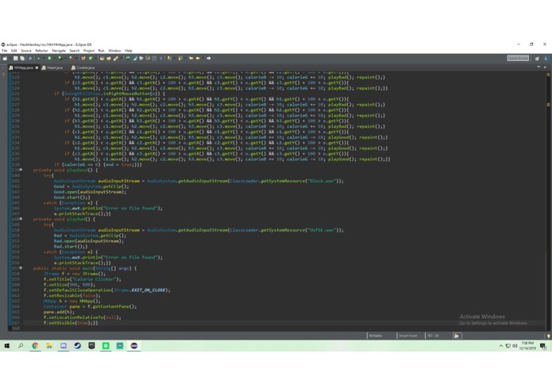
Task: Click the "Block.wav" string in code
Action: [321, 181]
